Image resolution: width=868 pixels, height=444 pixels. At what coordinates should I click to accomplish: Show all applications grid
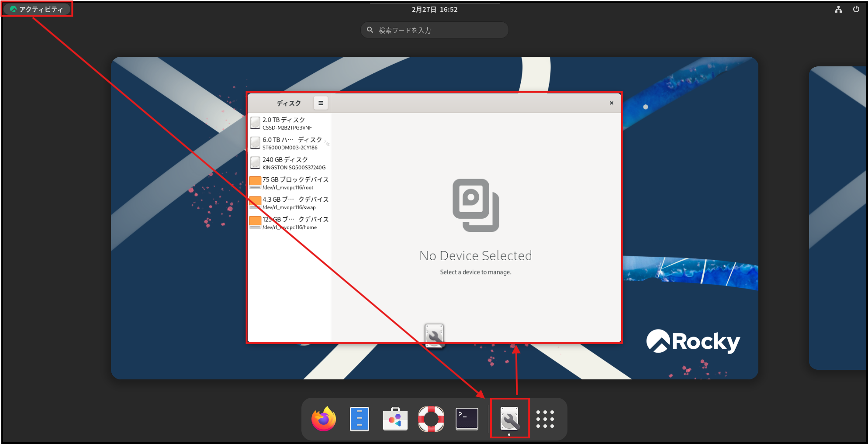click(545, 419)
